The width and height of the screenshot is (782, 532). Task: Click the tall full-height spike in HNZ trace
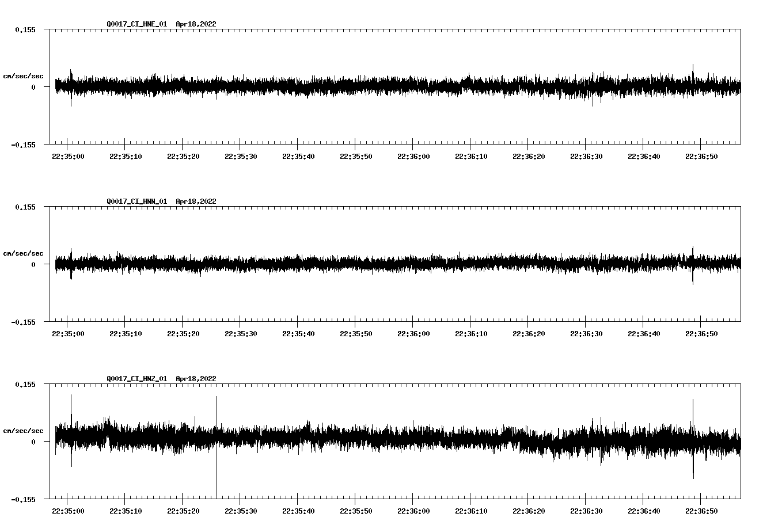coord(217,447)
